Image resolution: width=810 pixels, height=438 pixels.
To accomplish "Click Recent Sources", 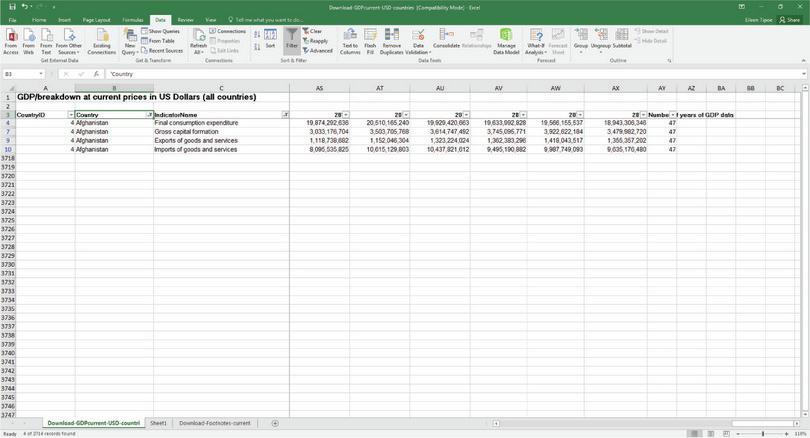I will pyautogui.click(x=162, y=51).
